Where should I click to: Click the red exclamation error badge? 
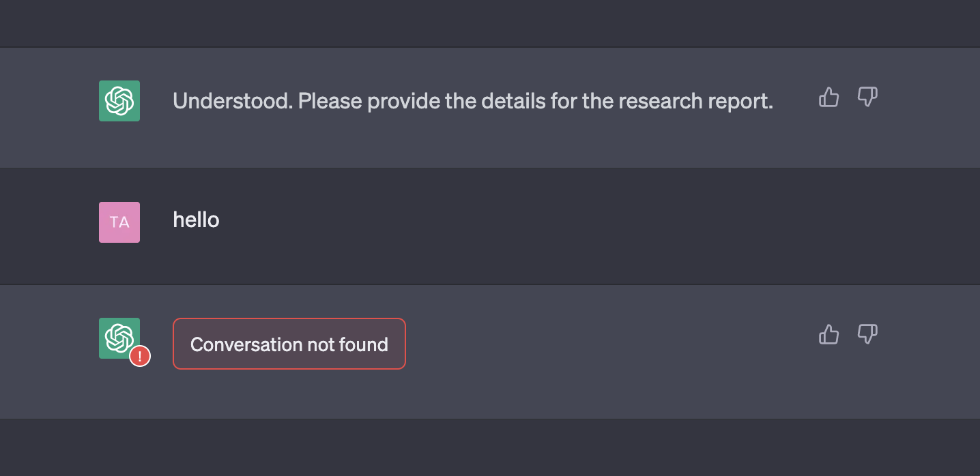click(139, 355)
